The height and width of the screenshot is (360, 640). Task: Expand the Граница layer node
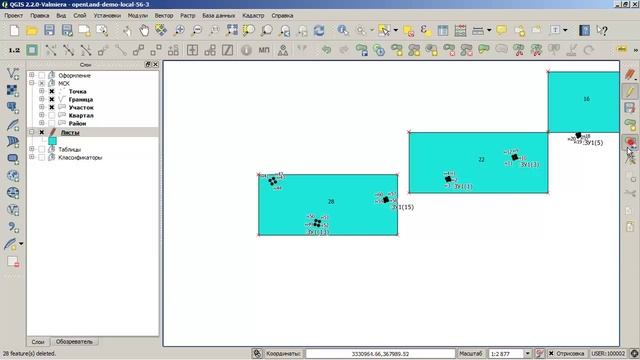tap(41, 99)
